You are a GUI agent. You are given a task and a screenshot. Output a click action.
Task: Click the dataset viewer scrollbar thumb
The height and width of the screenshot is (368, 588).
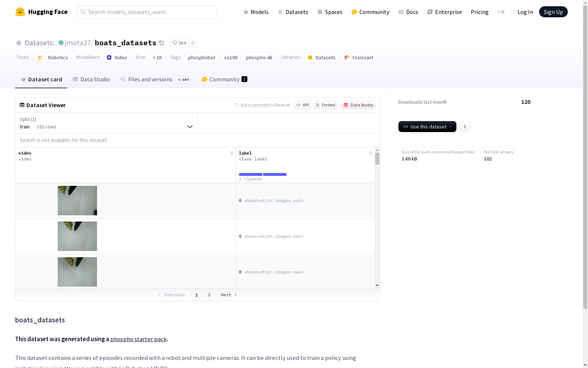[x=377, y=159]
